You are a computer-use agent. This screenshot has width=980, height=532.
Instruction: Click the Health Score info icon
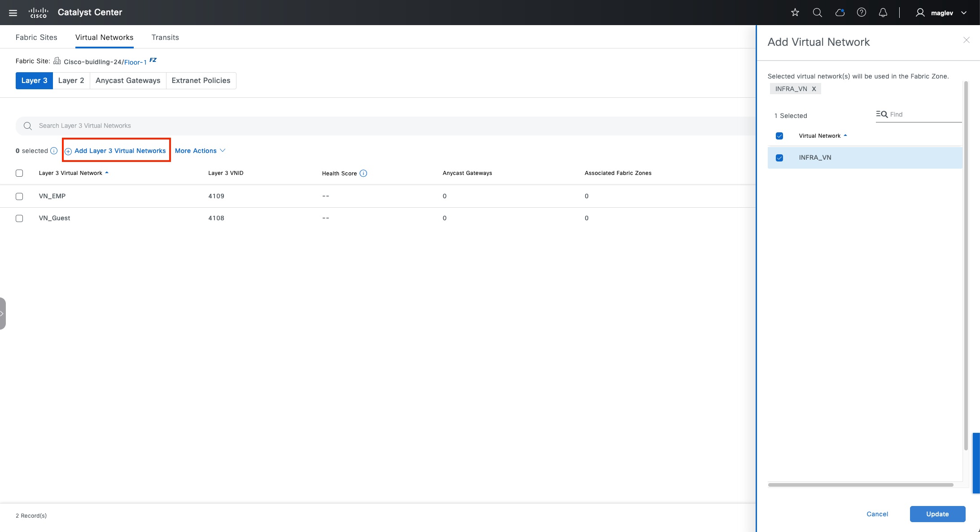[363, 173]
